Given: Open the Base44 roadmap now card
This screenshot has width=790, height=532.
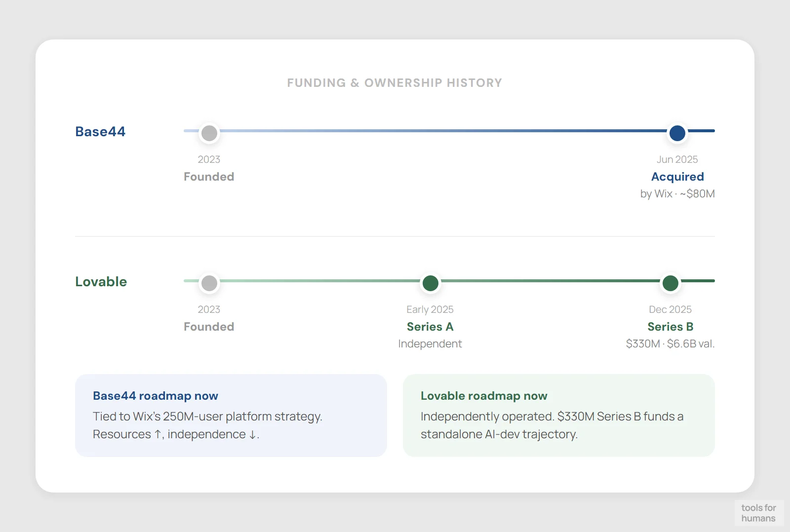Looking at the screenshot, I should [x=231, y=416].
